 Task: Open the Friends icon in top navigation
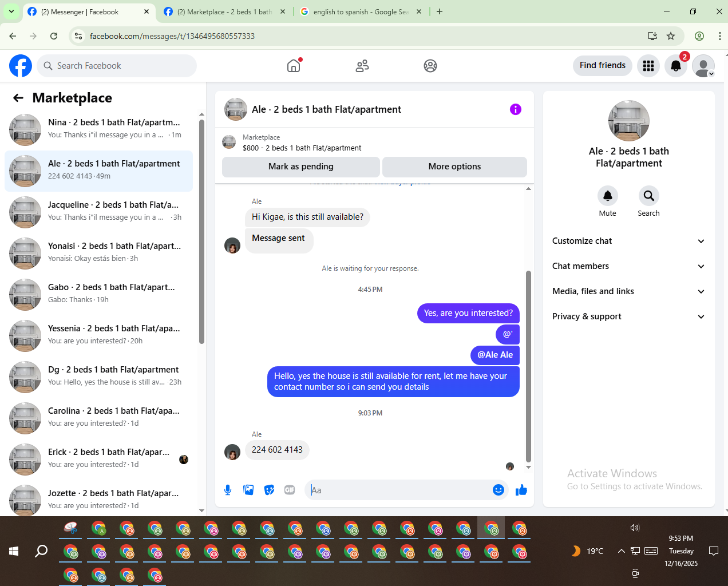362,66
